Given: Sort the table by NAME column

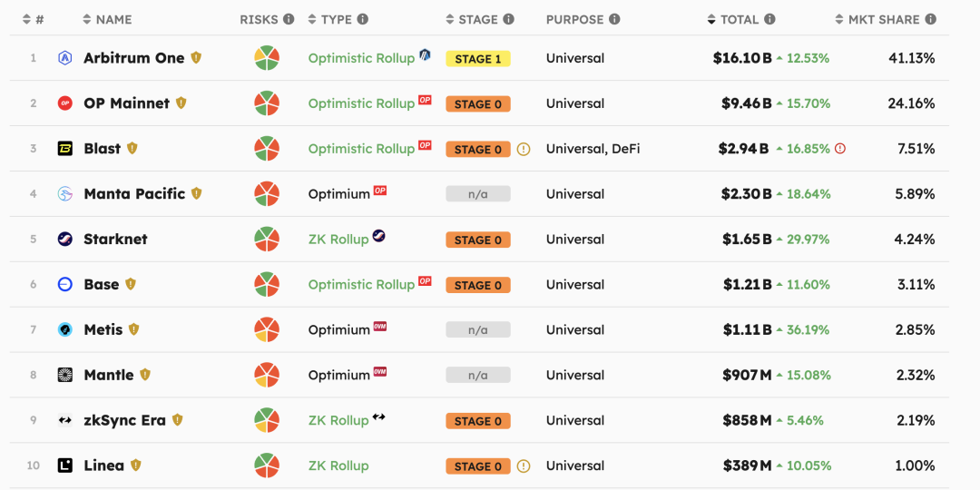Looking at the screenshot, I should (x=107, y=19).
